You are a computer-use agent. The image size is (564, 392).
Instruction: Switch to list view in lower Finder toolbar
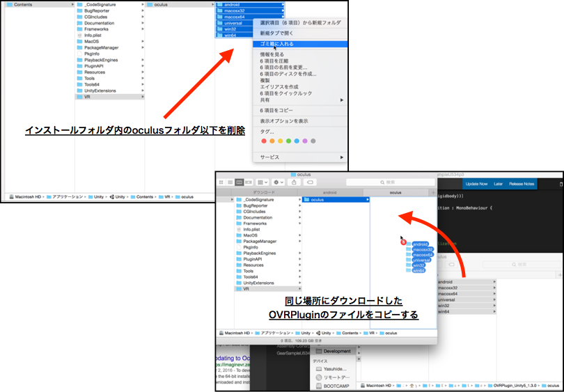point(230,182)
